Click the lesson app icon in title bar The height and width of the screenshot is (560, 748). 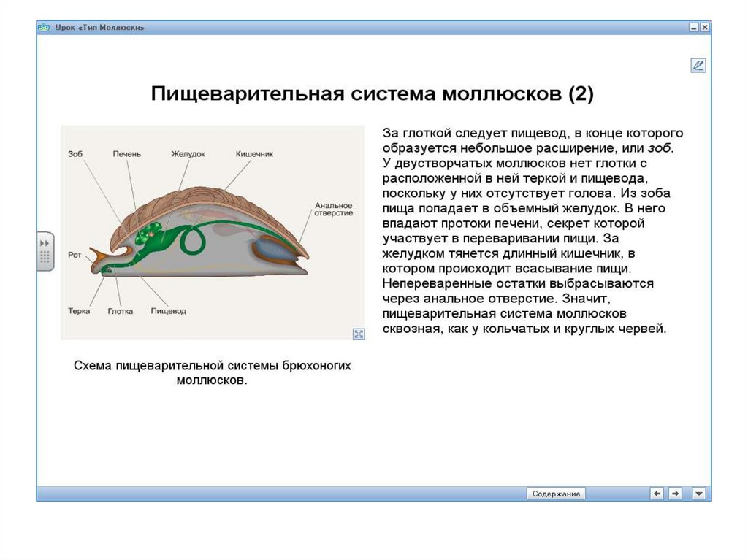click(x=45, y=28)
